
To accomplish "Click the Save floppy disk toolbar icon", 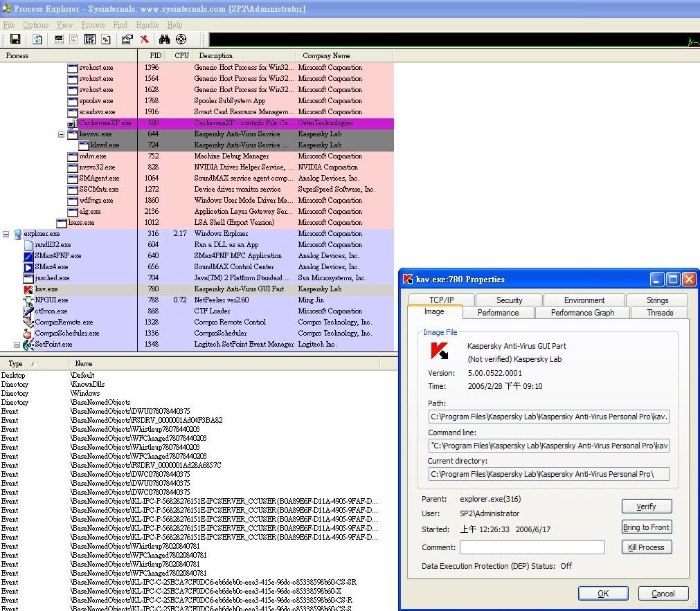I will [15, 39].
